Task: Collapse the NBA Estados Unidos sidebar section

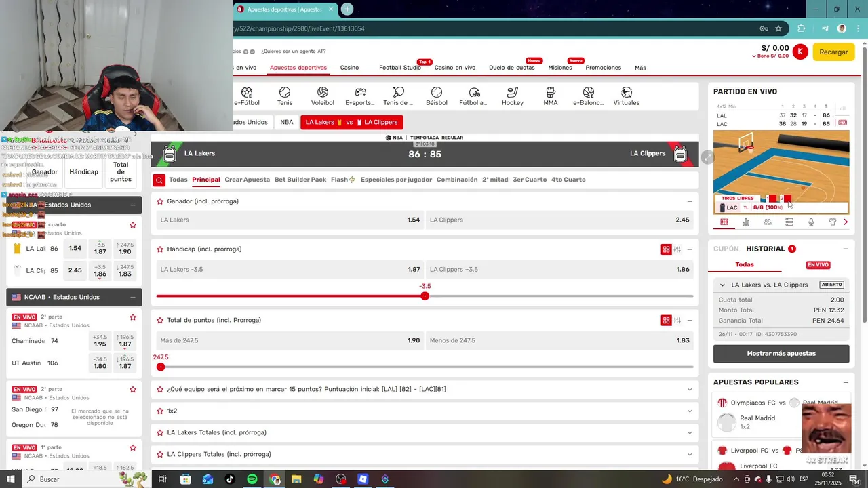Action: 132,205
